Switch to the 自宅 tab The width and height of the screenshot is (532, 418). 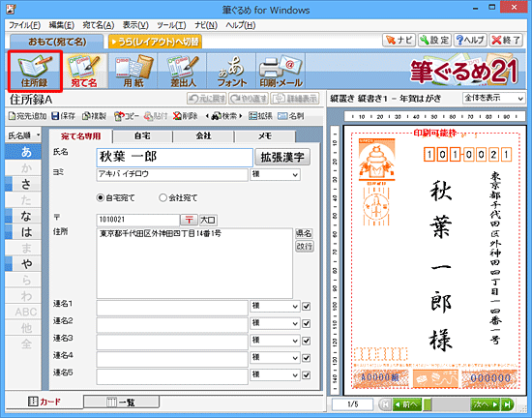142,136
